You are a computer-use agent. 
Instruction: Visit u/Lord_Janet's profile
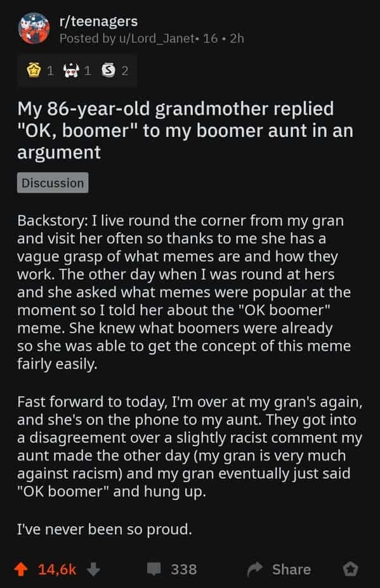[156, 39]
